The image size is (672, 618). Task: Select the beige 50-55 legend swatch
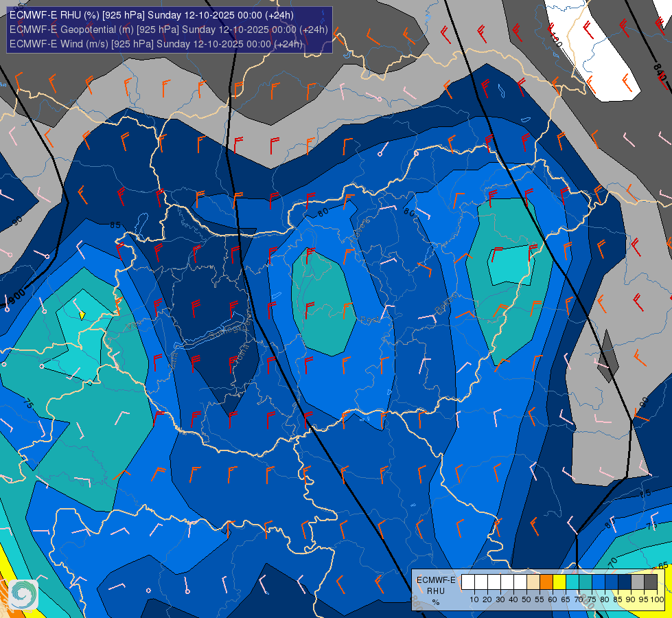[x=533, y=582]
